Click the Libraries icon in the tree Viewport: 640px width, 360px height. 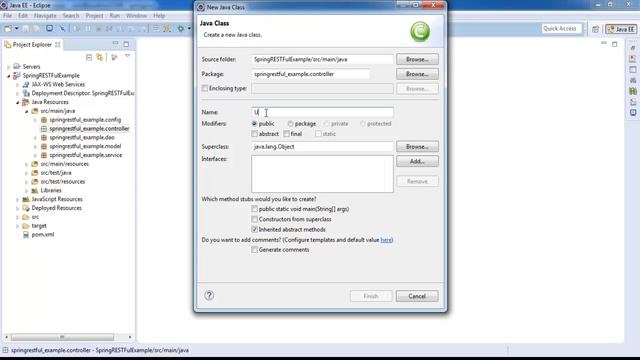point(35,191)
